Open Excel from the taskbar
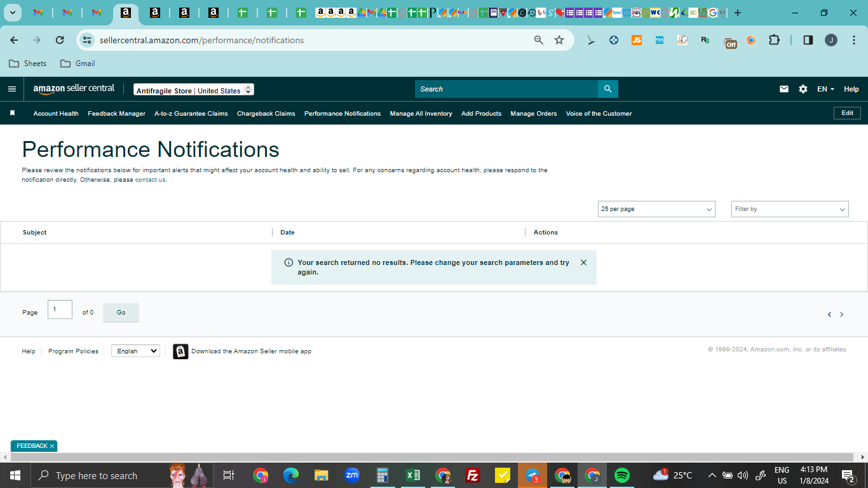Viewport: 868px width, 488px height. (x=413, y=475)
